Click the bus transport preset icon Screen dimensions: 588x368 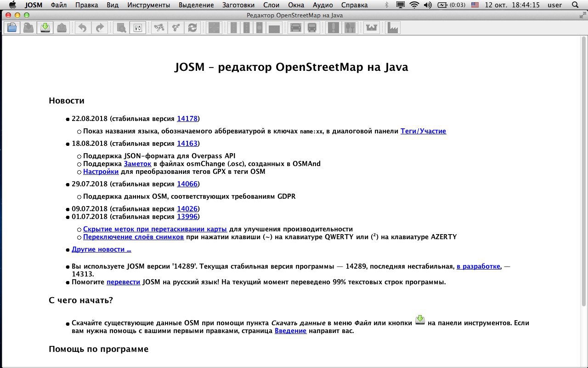[312, 28]
